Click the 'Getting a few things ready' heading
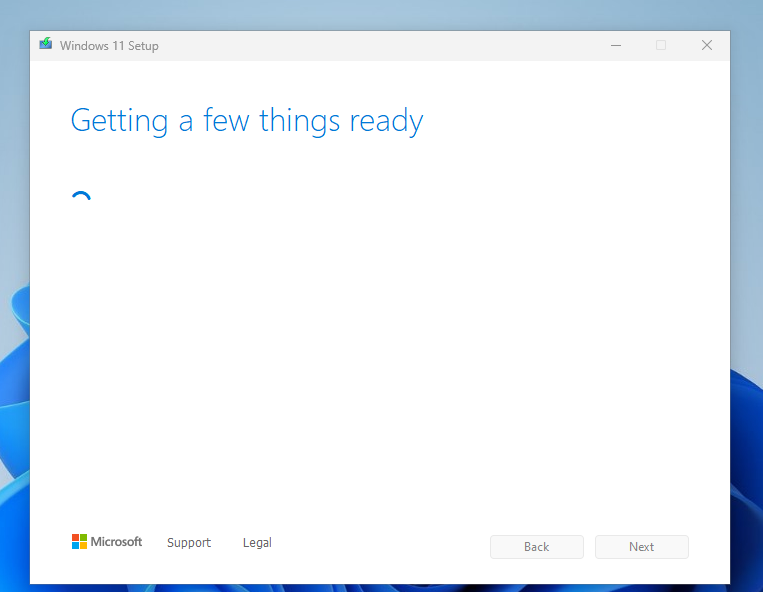The image size is (763, 592). [x=247, y=121]
